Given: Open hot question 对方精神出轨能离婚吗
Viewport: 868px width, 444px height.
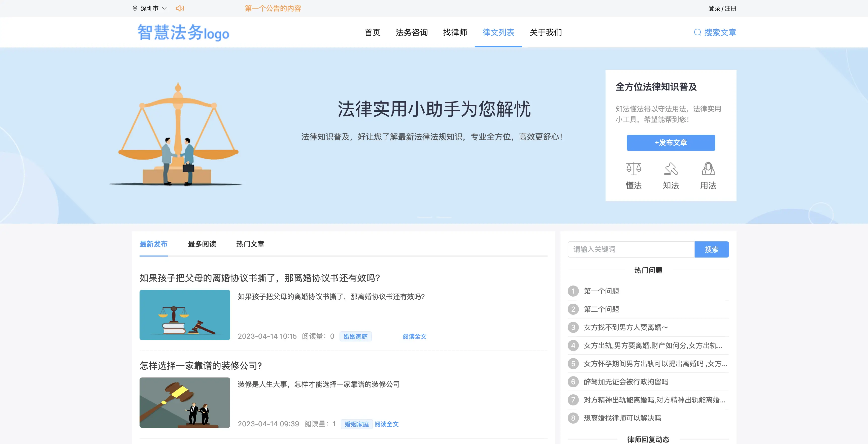Looking at the screenshot, I should coord(654,400).
